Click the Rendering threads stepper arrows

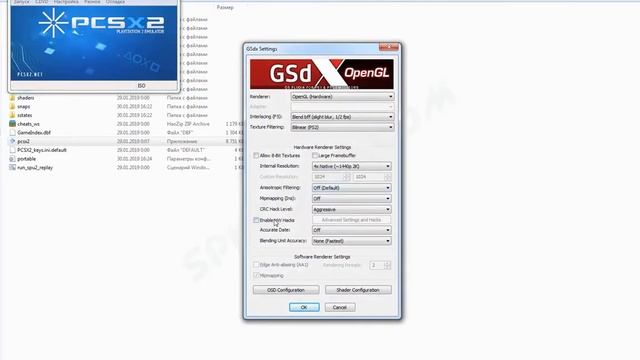point(387,265)
